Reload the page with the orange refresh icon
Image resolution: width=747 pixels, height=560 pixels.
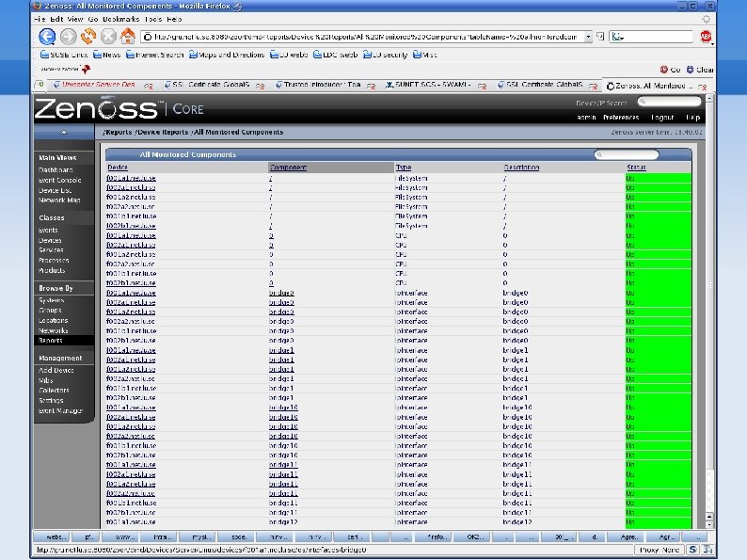(88, 36)
